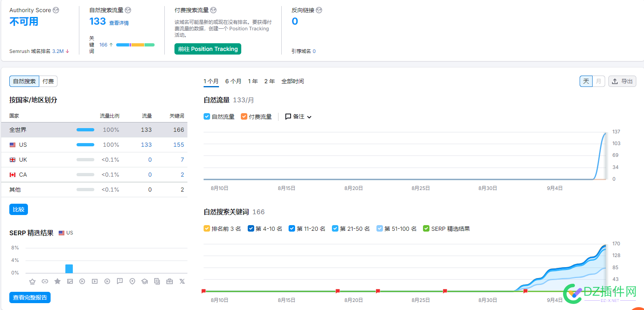Click the 比较 compare button

point(19,209)
